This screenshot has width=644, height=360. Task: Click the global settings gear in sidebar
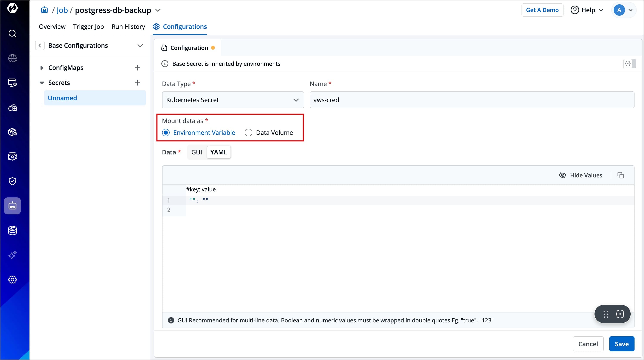12,280
